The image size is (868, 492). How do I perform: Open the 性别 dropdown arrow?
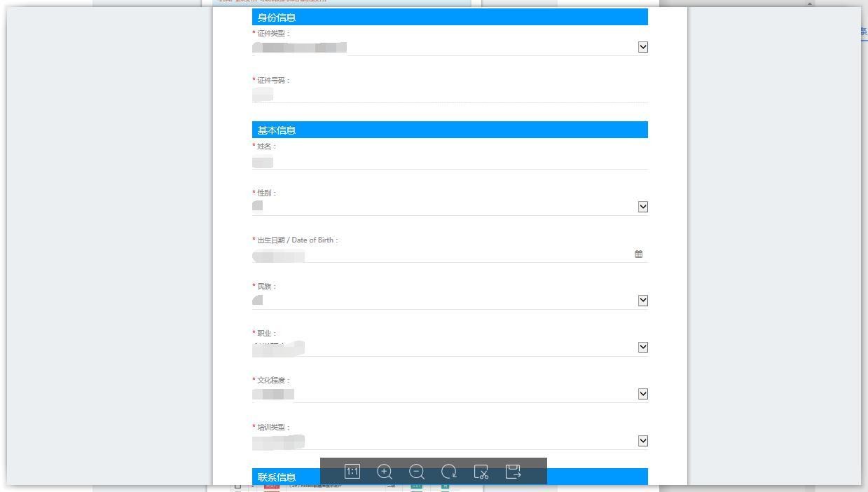tap(643, 207)
